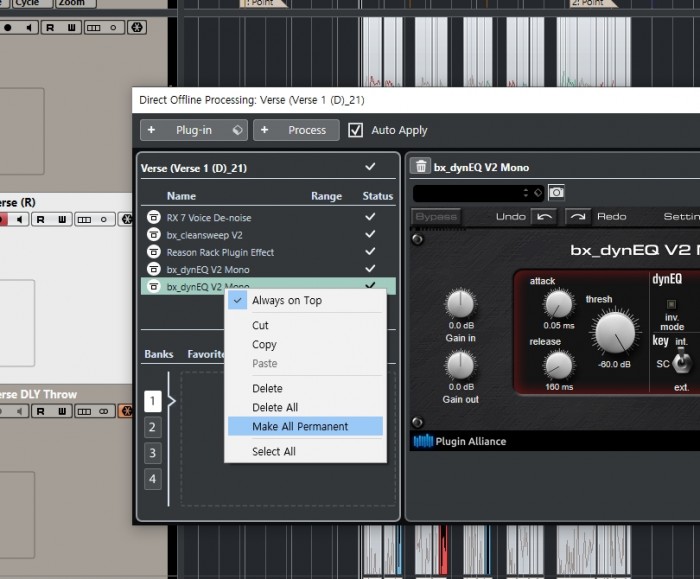Click the release knob
The image size is (700, 579).
tap(558, 366)
